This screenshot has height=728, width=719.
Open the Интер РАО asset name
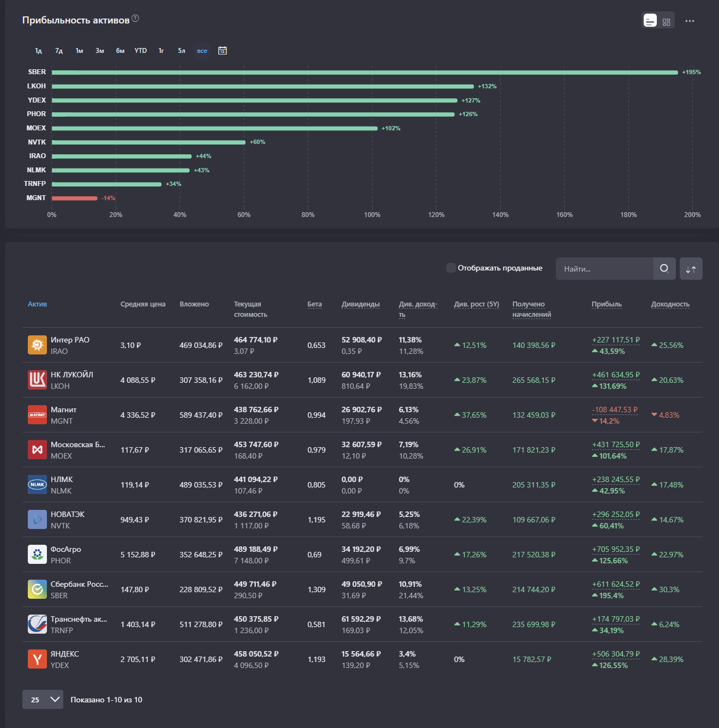click(x=70, y=340)
